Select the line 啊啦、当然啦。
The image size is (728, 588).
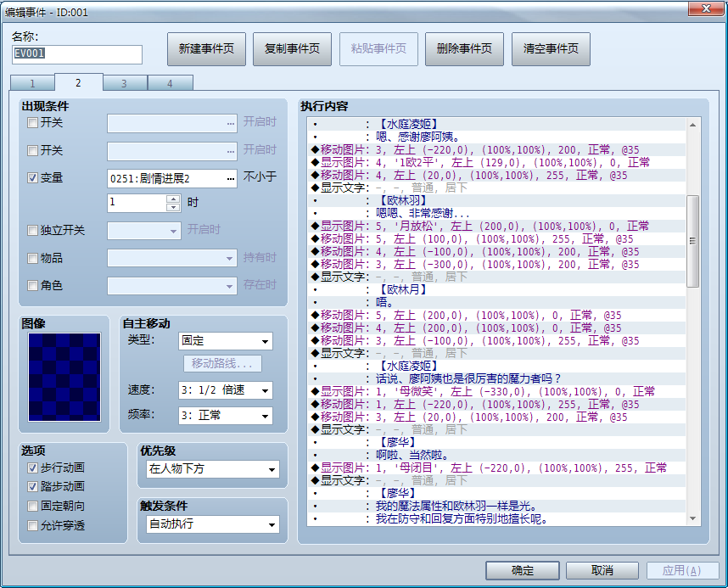(496, 455)
